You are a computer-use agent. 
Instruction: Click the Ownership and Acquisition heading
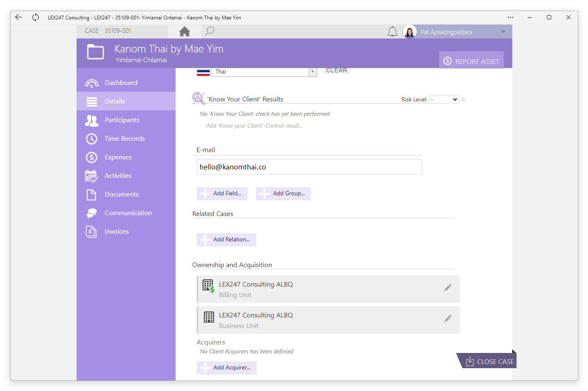tap(232, 265)
